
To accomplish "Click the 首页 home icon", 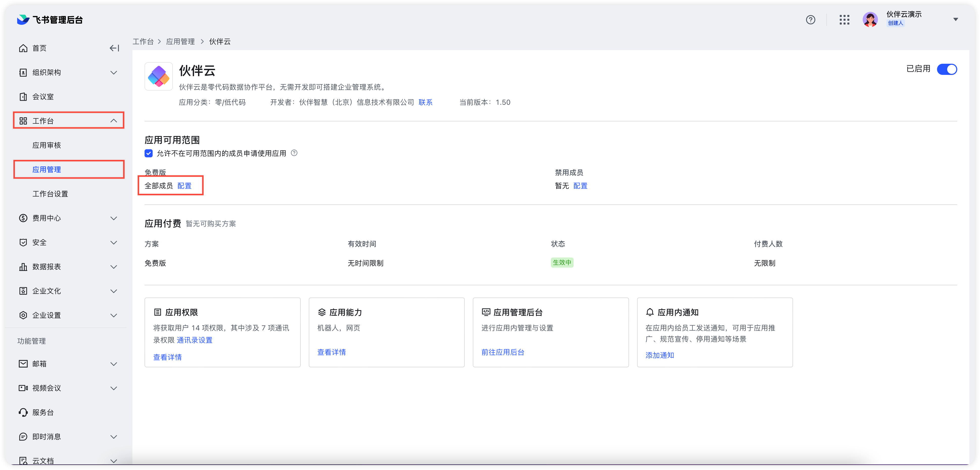I will coord(23,48).
